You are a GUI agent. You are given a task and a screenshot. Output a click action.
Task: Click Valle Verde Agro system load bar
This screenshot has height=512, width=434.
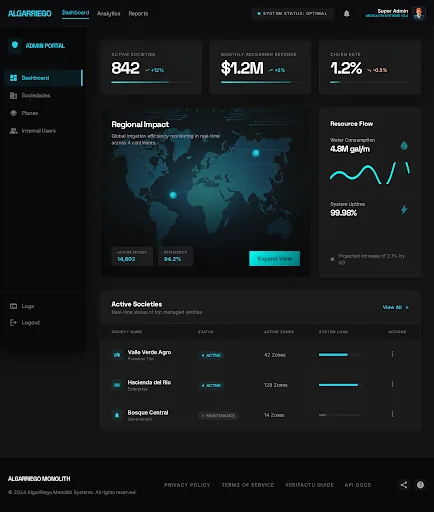pos(340,355)
